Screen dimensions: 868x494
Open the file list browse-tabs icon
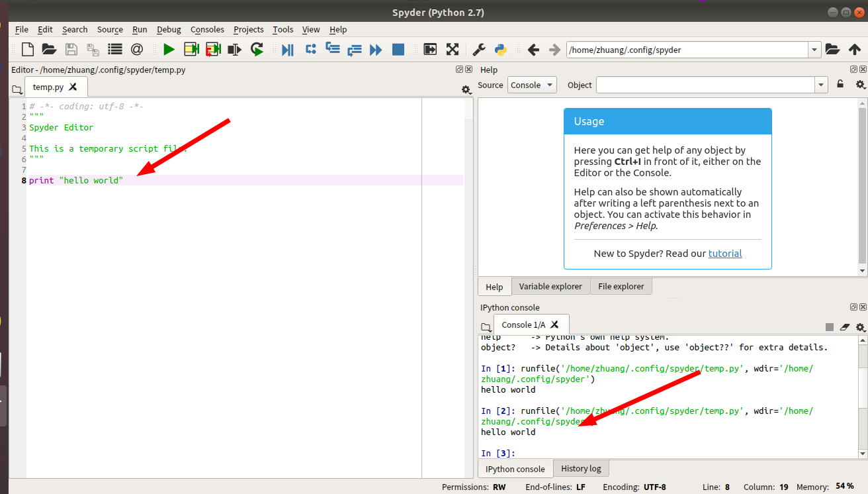pos(115,49)
